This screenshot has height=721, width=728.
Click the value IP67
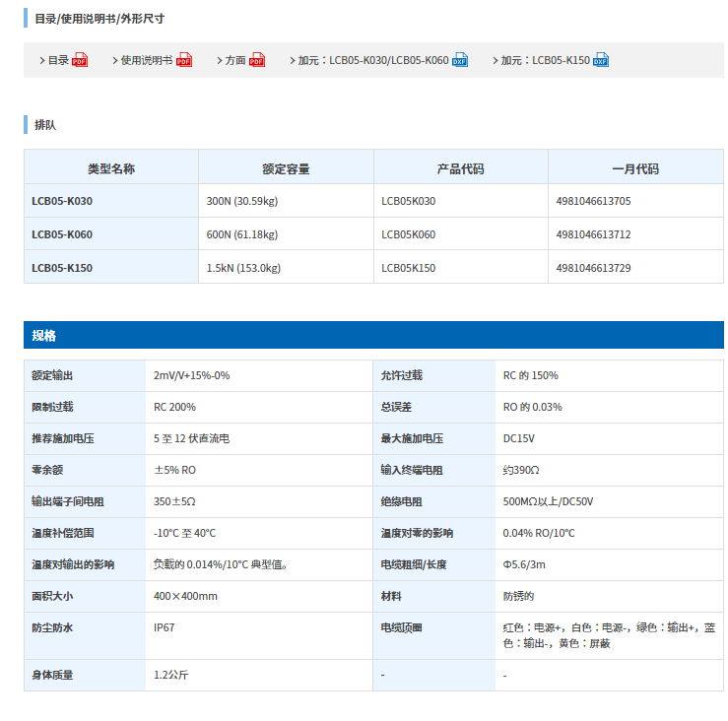click(x=164, y=628)
